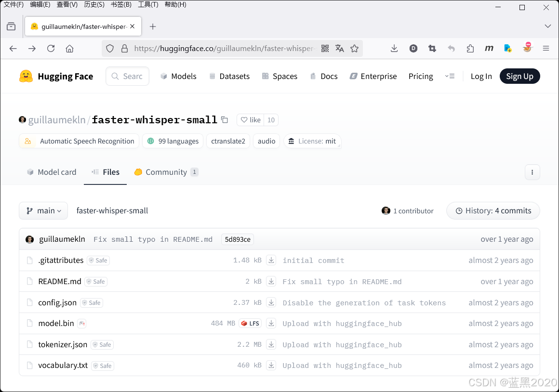The image size is (559, 392).
Task: Open the 查看(V) menu
Action: click(x=67, y=4)
